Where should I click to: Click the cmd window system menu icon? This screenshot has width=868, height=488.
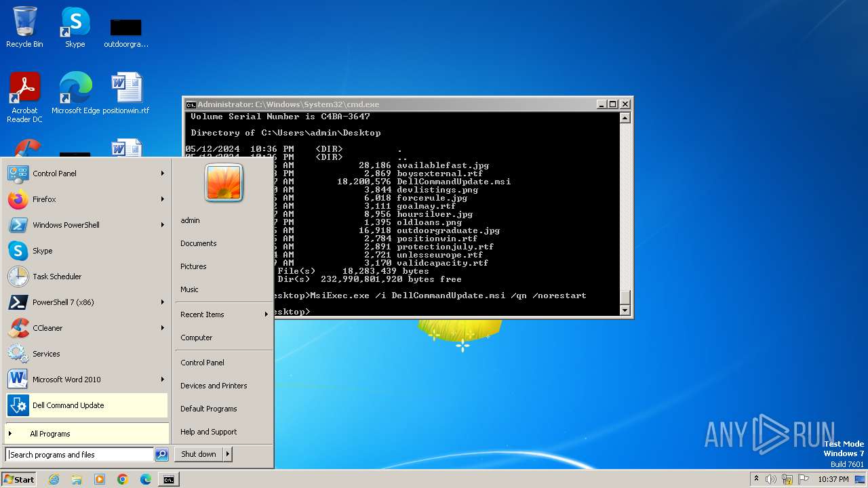pos(191,104)
